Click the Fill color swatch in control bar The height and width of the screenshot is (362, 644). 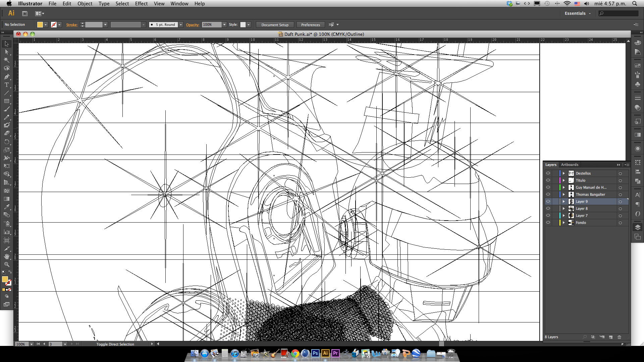coord(40,25)
